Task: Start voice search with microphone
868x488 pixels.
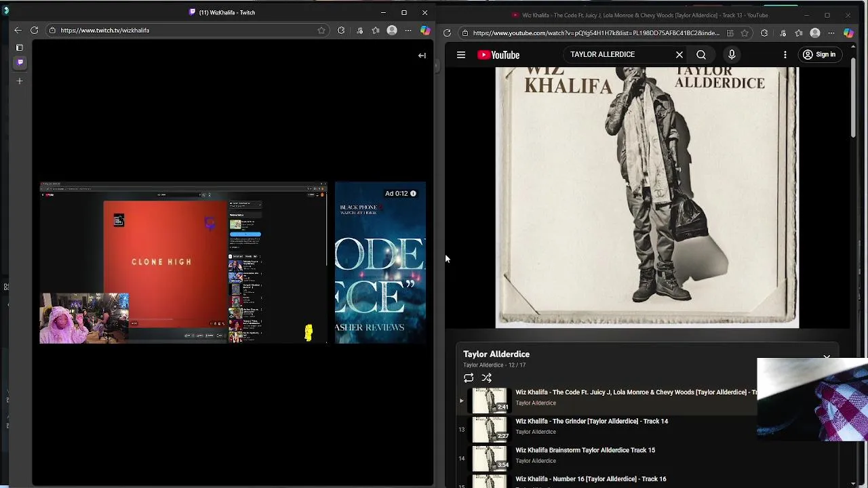Action: 732,54
